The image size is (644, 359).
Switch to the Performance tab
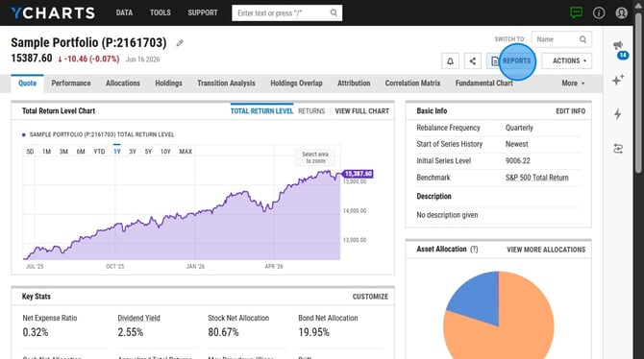point(70,84)
